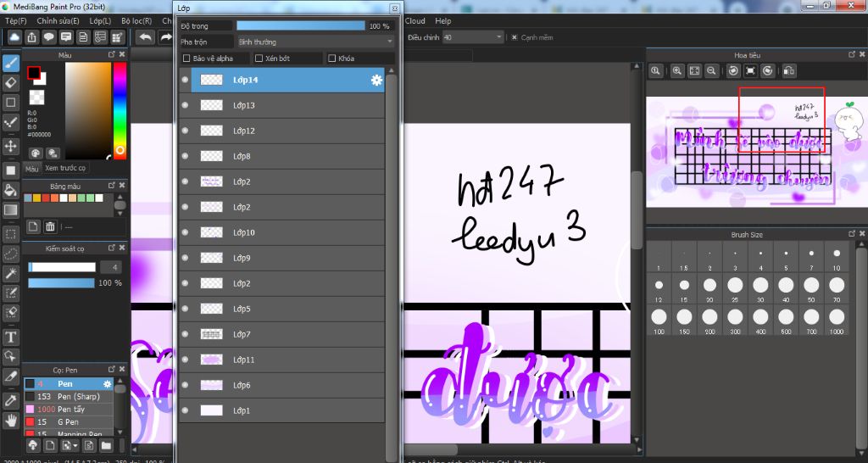Pop out the Brush Size panel
Image resolution: width=868 pixels, height=463 pixels.
[852, 234]
